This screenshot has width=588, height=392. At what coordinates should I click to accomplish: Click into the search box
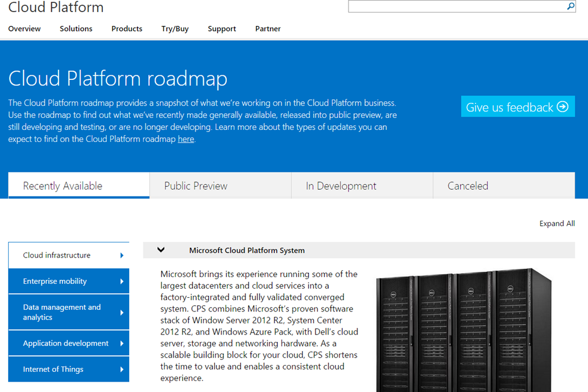[x=454, y=6]
